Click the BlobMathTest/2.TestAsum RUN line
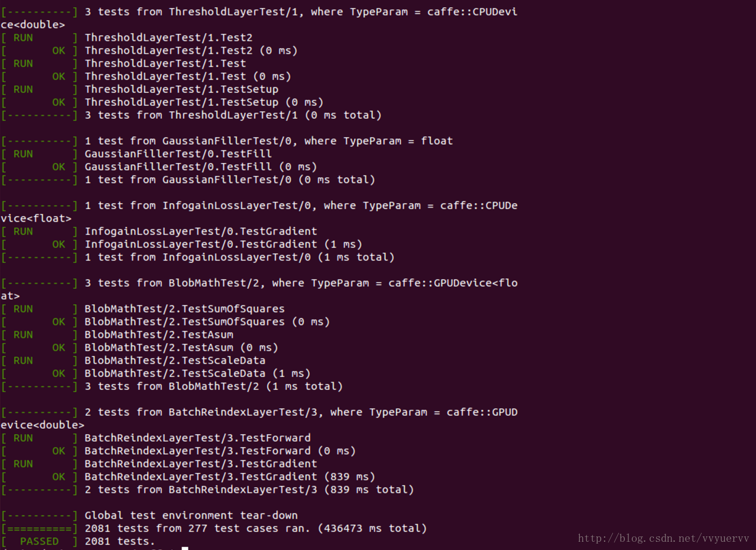 pos(158,335)
